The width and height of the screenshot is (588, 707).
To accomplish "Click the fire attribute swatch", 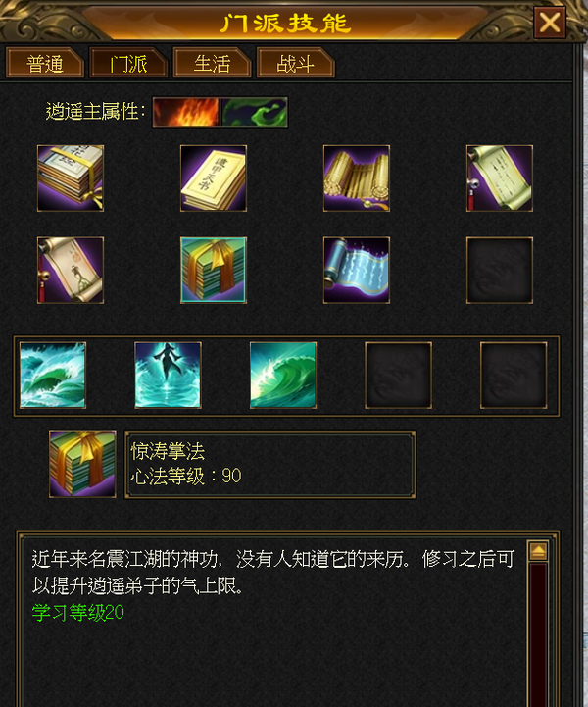I will [186, 112].
